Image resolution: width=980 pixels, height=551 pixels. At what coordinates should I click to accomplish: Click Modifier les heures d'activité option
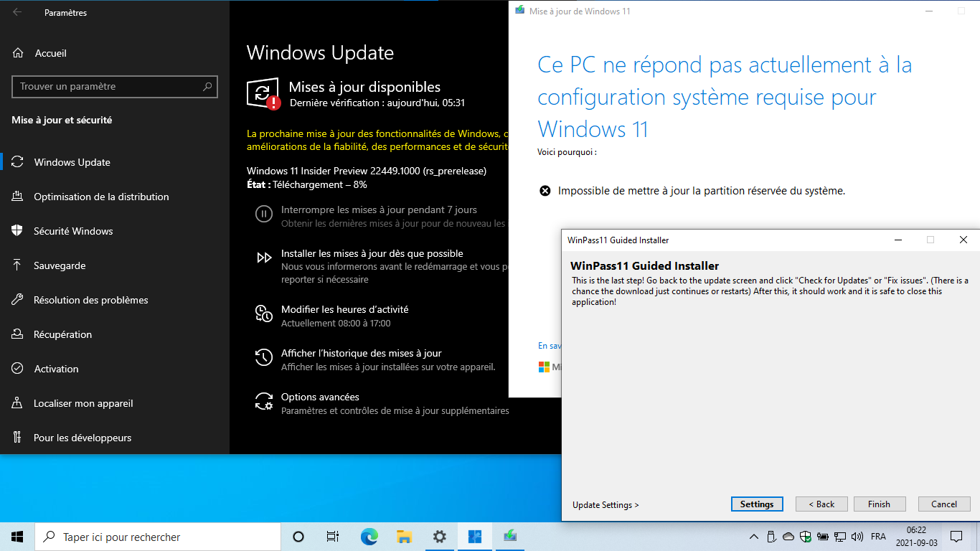tap(345, 309)
